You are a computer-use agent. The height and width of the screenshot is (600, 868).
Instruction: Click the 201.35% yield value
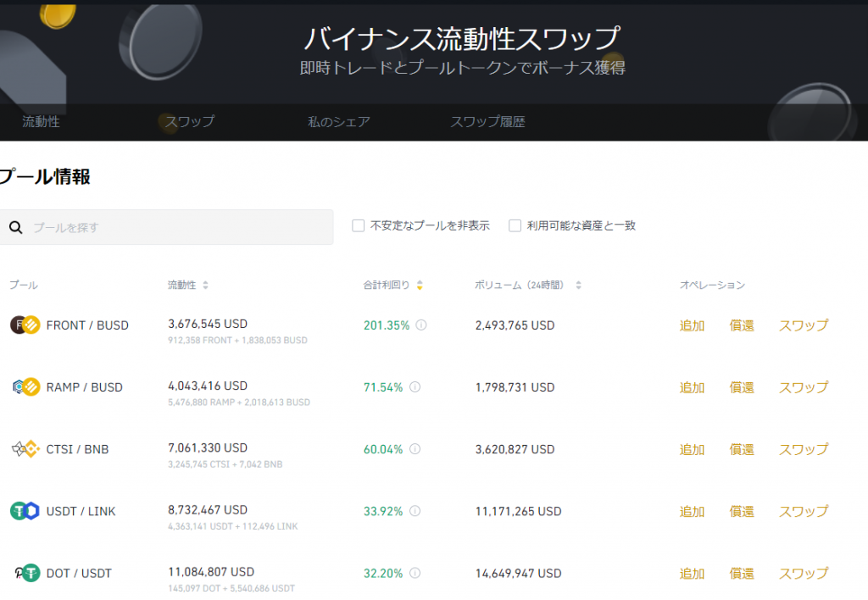(x=387, y=325)
